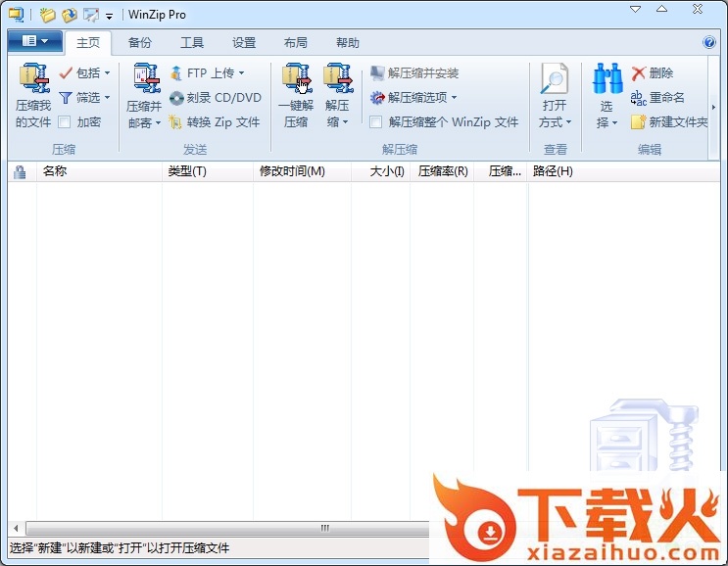Click the 解压缩 folder icon
The image size is (728, 566).
[x=337, y=79]
